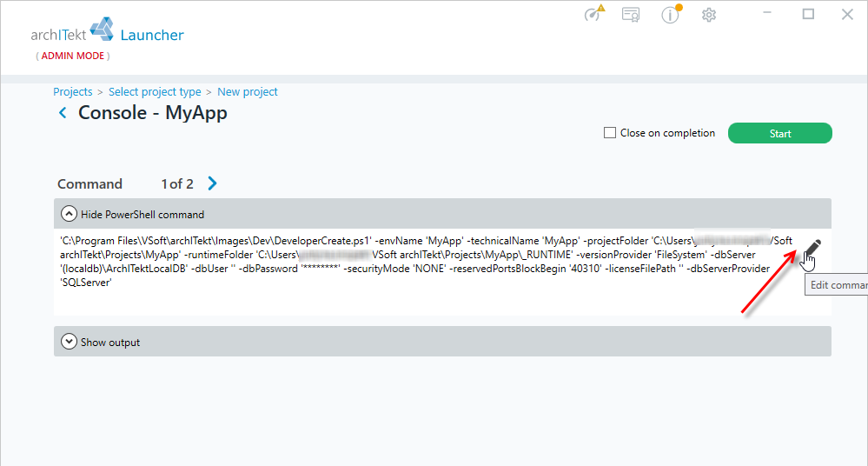868x466 pixels.
Task: Open the info notifications icon
Action: 671,15
